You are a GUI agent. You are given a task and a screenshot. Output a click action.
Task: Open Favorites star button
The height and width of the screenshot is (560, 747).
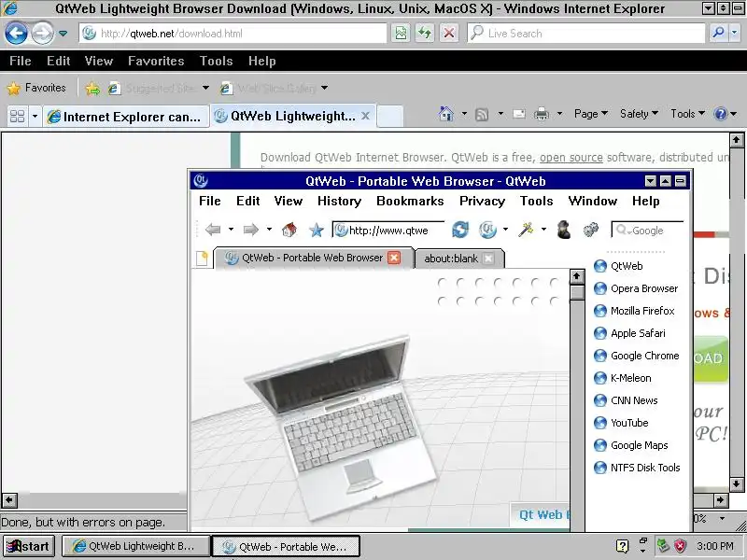35,88
